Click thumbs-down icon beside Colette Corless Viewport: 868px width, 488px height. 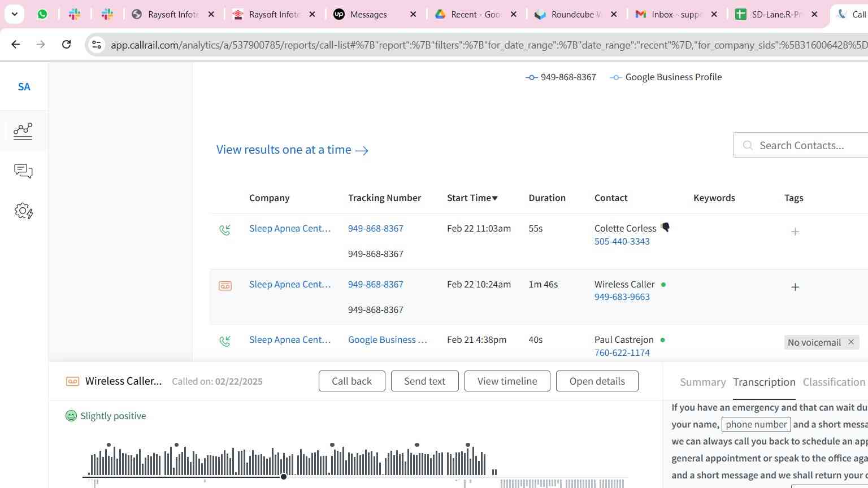click(x=666, y=227)
